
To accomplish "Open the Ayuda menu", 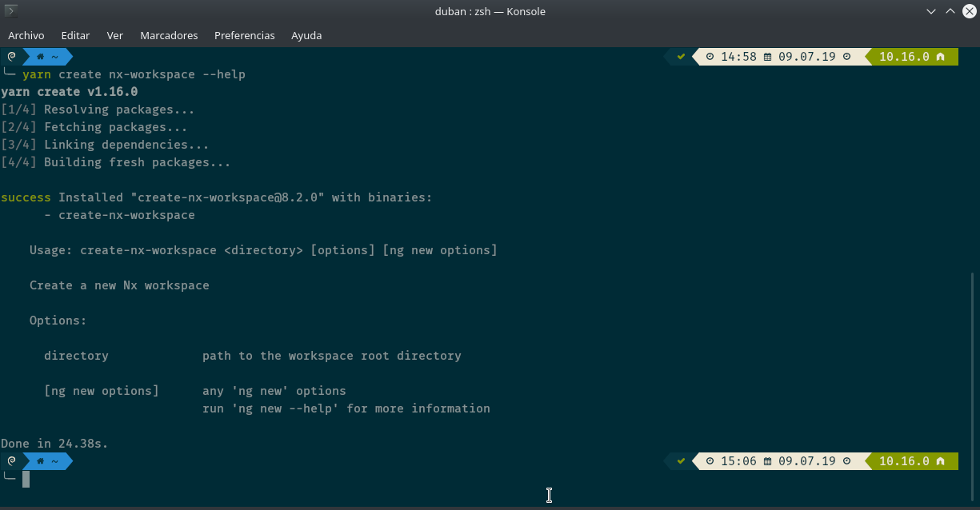I will pyautogui.click(x=306, y=35).
